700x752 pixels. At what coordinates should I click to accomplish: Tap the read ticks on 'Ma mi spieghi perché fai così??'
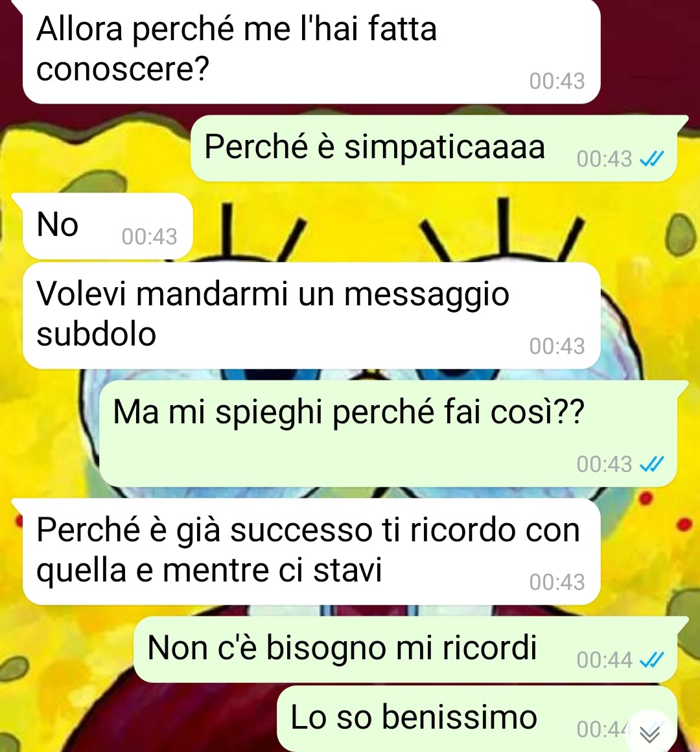click(x=653, y=464)
